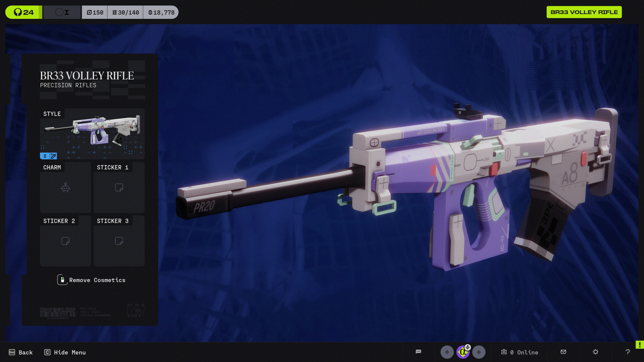Open the settings gear icon
Screen dimensions: 644x362
pos(596,352)
